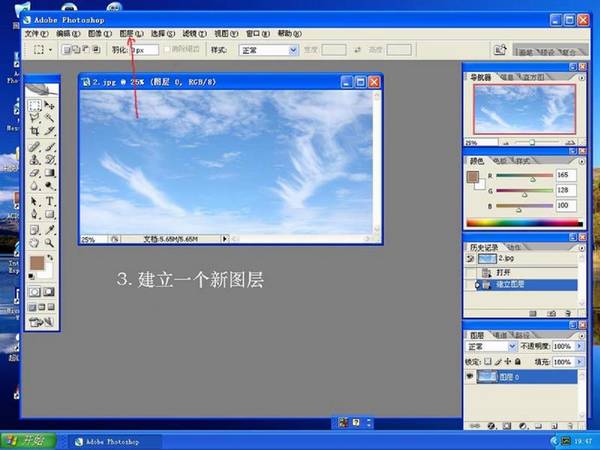Create a new layer from Layers panel
600x450 pixels.
pyautogui.click(x=554, y=426)
